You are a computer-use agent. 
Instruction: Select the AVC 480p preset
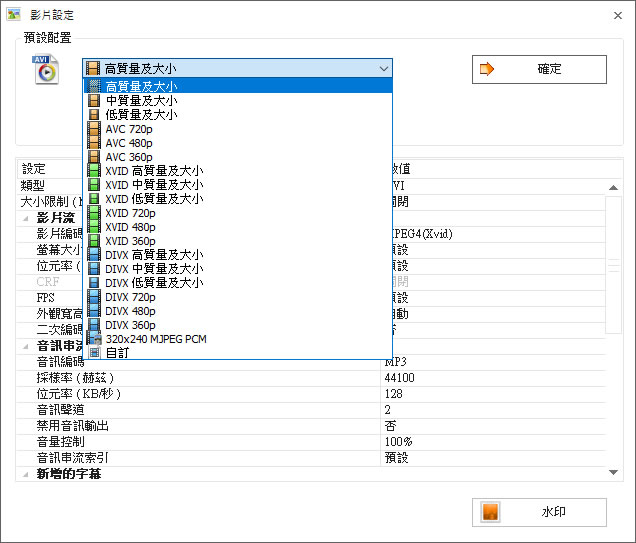coord(238,143)
